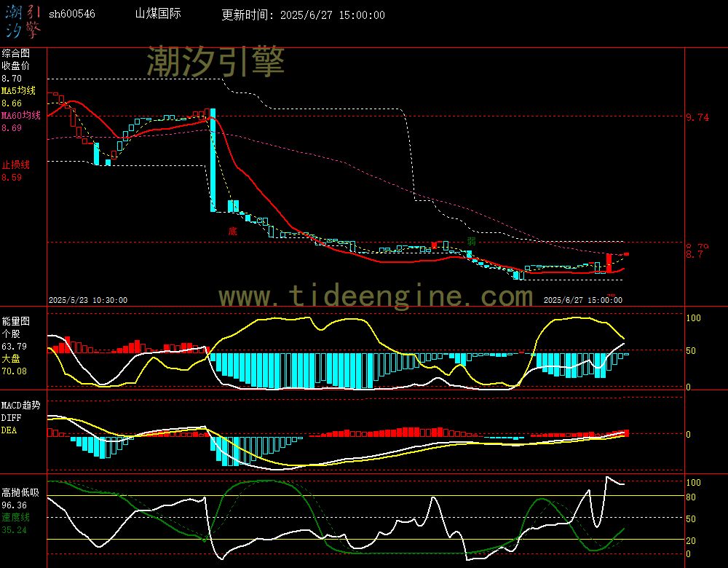Screen dimensions: 728x568
Task: Click the stop-loss value 8.59
Action: coord(12,178)
